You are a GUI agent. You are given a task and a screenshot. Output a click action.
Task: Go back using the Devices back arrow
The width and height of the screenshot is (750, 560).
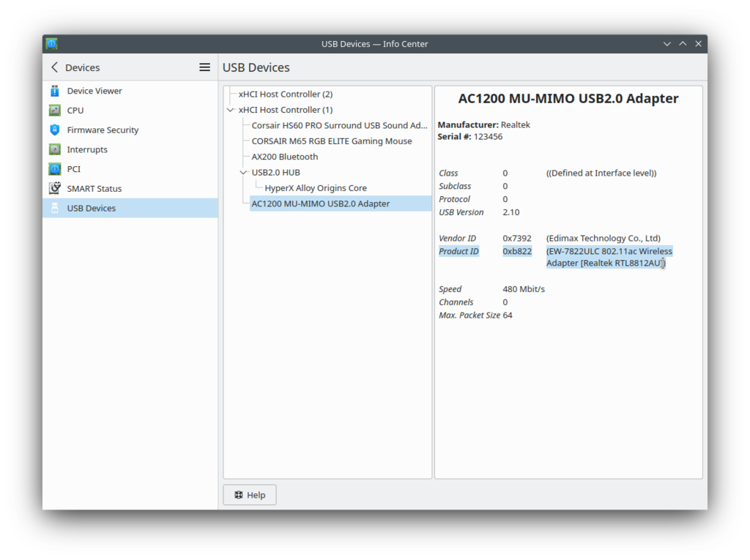click(55, 67)
